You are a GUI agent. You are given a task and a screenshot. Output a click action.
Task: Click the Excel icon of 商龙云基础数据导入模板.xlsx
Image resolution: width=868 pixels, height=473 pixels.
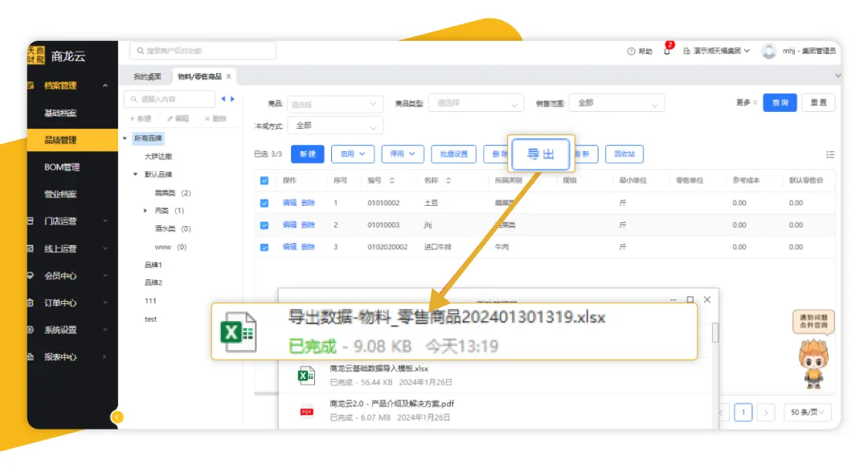click(306, 376)
